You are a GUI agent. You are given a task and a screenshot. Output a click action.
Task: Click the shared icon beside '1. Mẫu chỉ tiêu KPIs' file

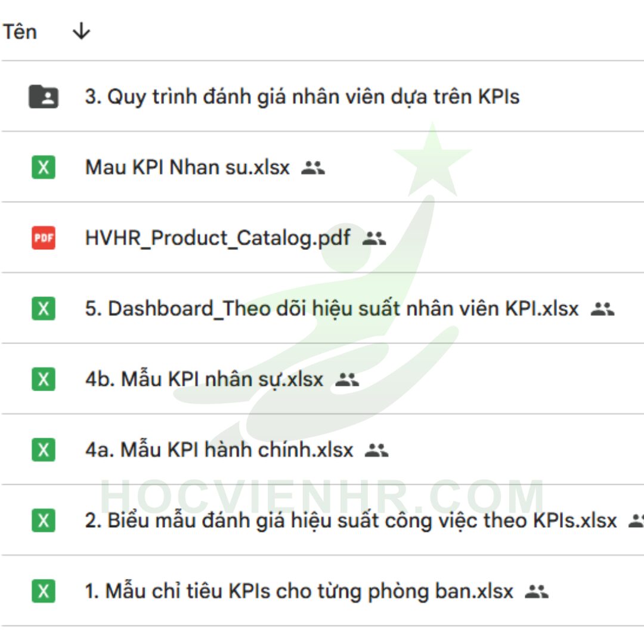[537, 592]
